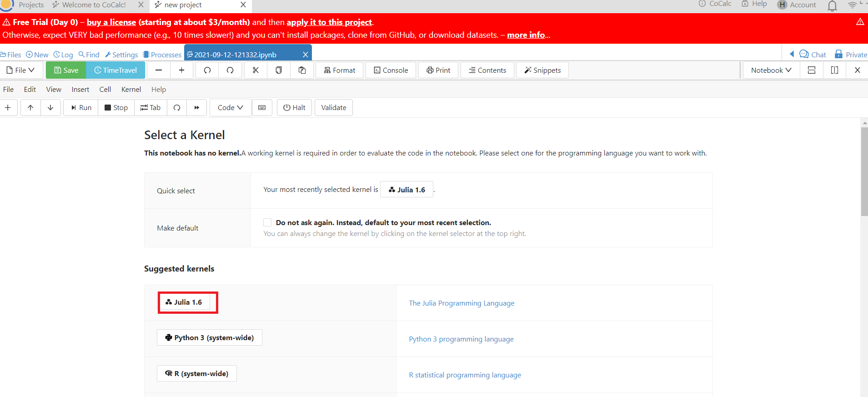Click the copy icon
Viewport: 868px width, 397px height.
coord(279,70)
